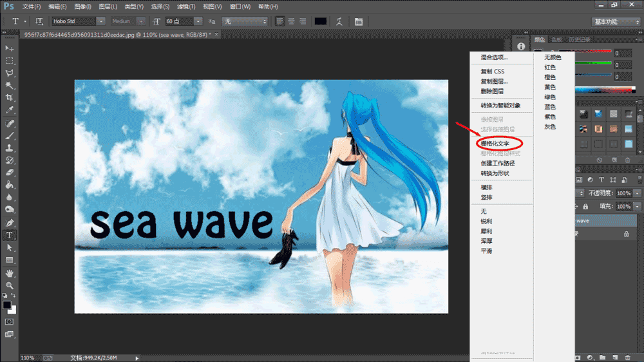The height and width of the screenshot is (362, 644).
Task: Select the Eyedropper tool
Action: (9, 111)
